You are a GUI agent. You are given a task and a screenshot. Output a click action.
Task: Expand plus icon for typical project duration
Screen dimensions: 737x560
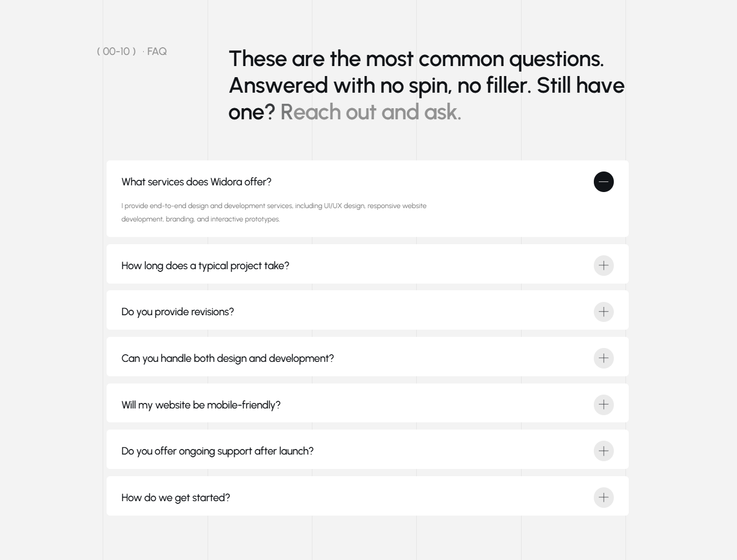pyautogui.click(x=603, y=265)
